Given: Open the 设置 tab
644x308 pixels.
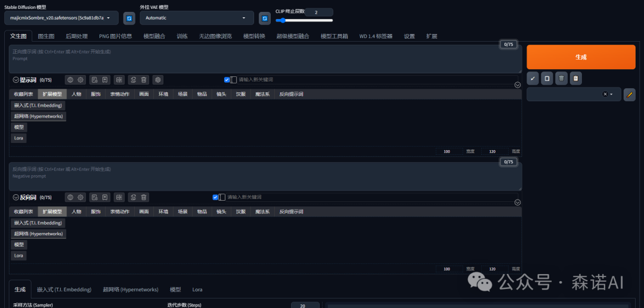Looking at the screenshot, I should pos(409,36).
